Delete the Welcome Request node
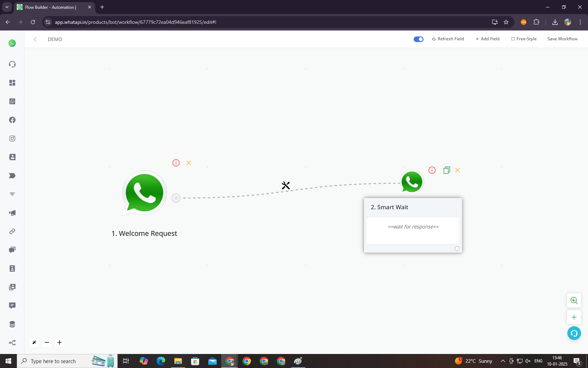The height and width of the screenshot is (368, 588). point(189,163)
